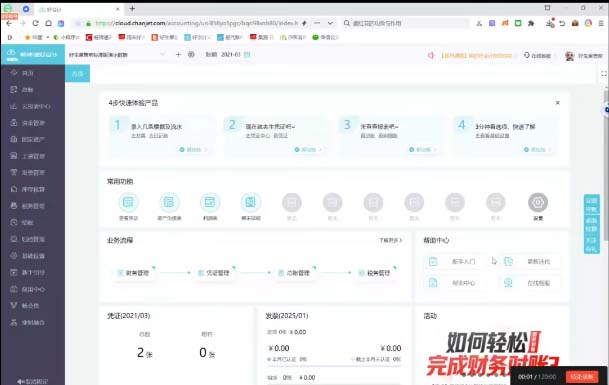Click the red speaker announcement icon

pos(431,56)
